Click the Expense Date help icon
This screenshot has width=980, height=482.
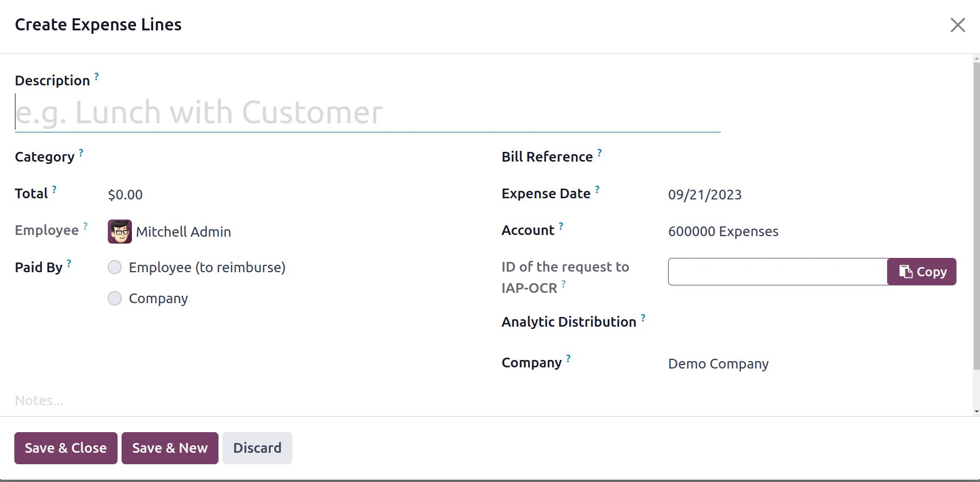pos(597,189)
